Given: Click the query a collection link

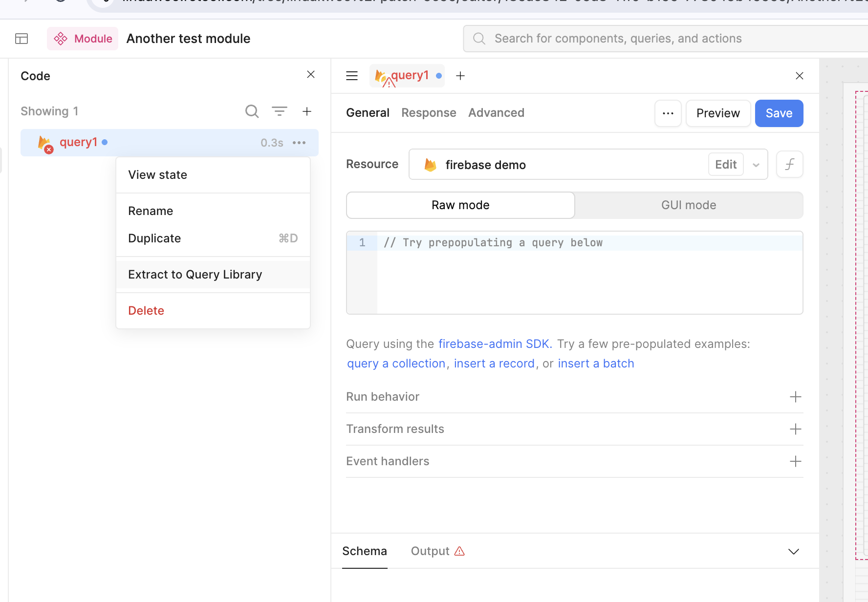Looking at the screenshot, I should coord(396,364).
